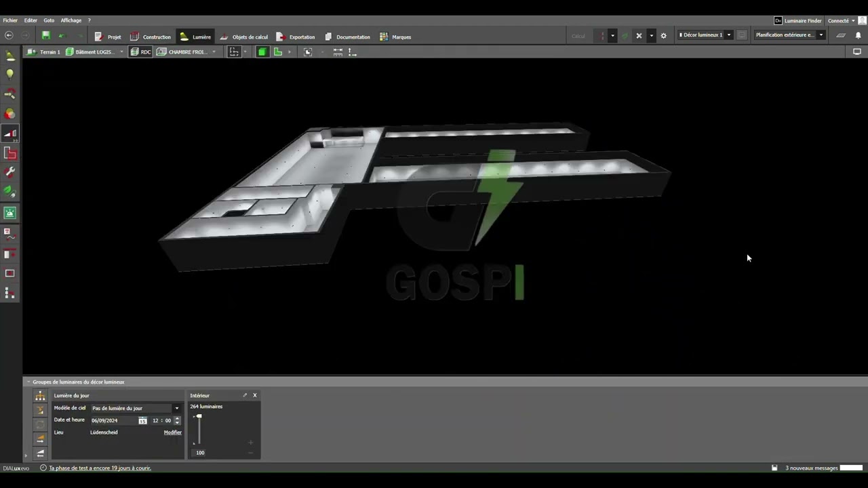Open the connected-nodes tool at sidebar bottom
This screenshot has height=488, width=868.
pyautogui.click(x=10, y=293)
